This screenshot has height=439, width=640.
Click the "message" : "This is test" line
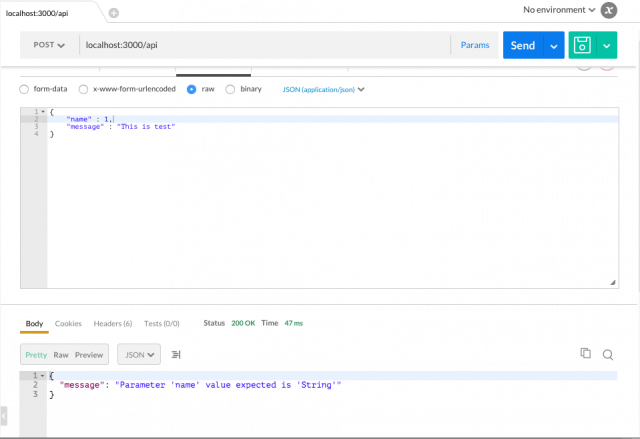pos(120,127)
